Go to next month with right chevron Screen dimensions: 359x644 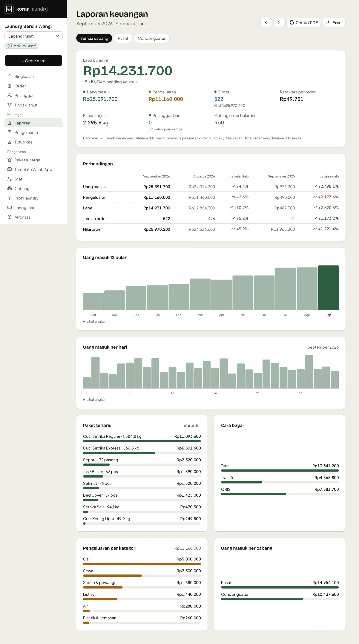(278, 22)
